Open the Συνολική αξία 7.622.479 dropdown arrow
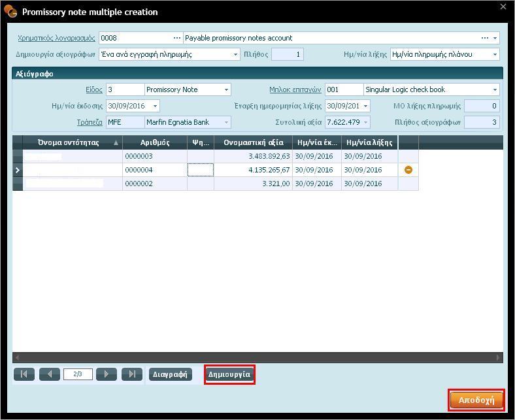Image resolution: width=515 pixels, height=420 pixels. coord(365,123)
